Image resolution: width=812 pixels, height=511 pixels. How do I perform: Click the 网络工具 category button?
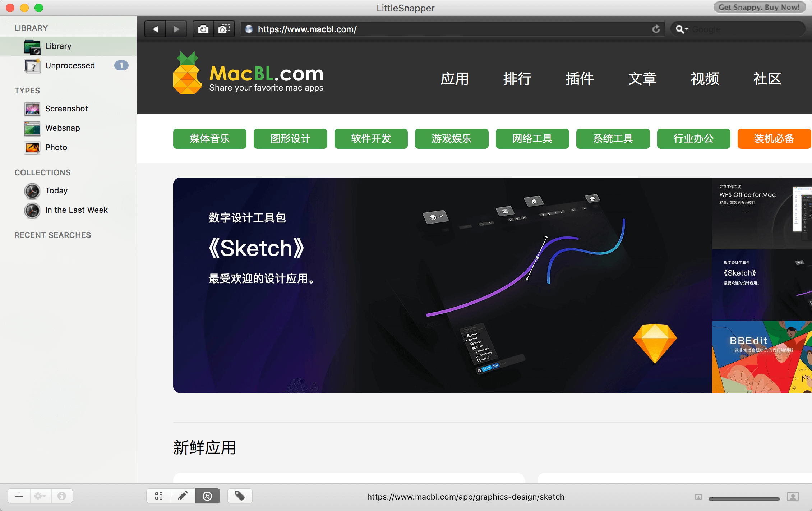coord(532,139)
